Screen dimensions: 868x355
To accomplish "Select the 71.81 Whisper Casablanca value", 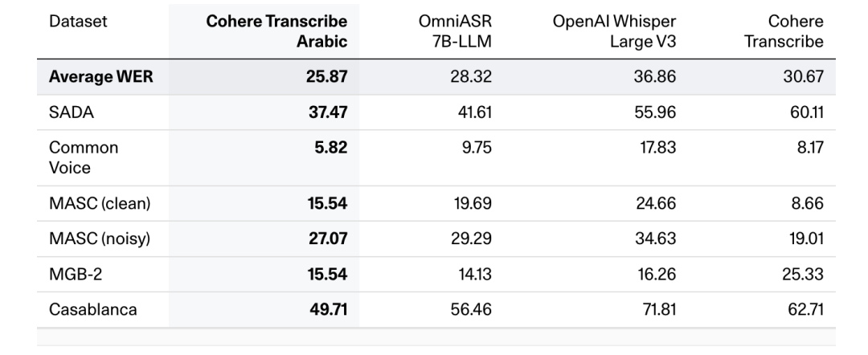I will (x=659, y=309).
